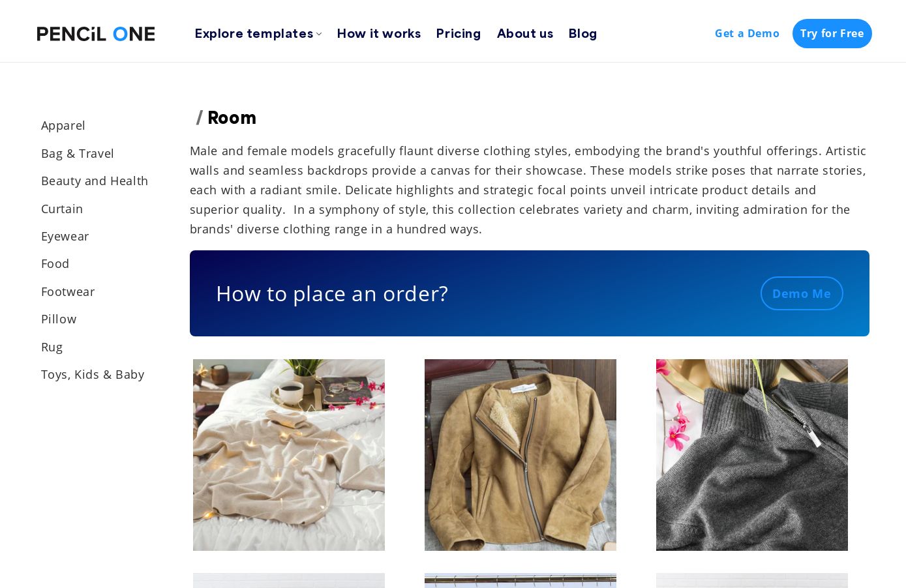Choose the Toys, Kids & Baby category

(93, 374)
